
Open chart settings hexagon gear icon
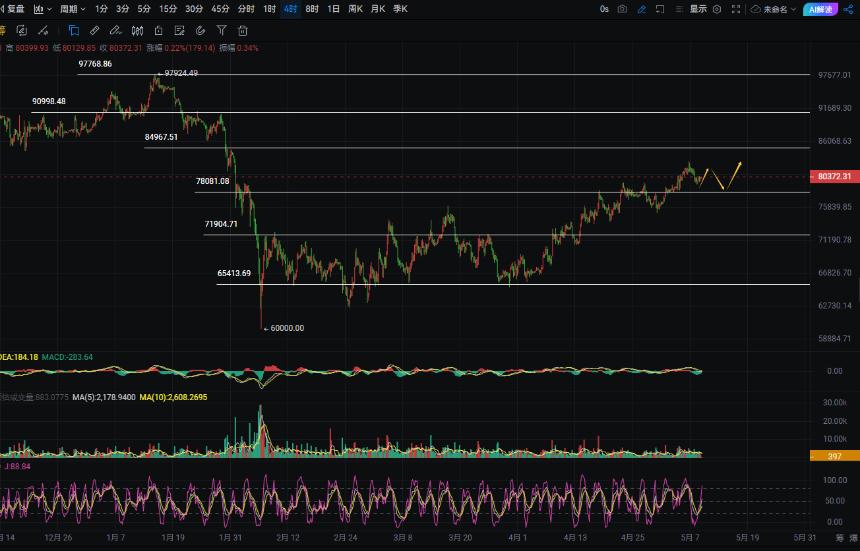tap(717, 9)
